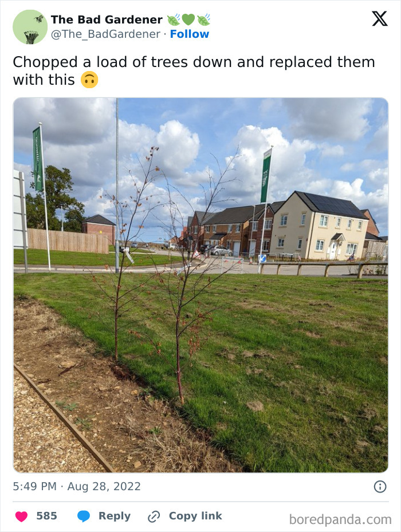Click the chain link copy icon
The image size is (401, 532).
pyautogui.click(x=154, y=517)
